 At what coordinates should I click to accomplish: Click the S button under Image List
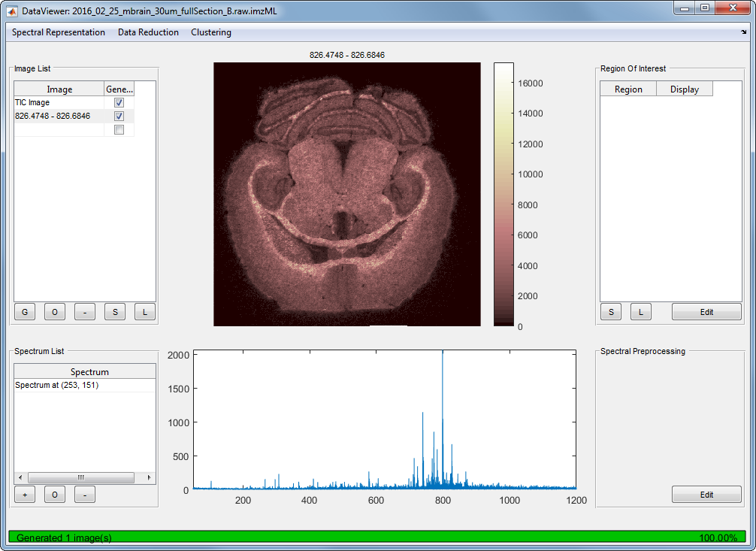pyautogui.click(x=115, y=312)
